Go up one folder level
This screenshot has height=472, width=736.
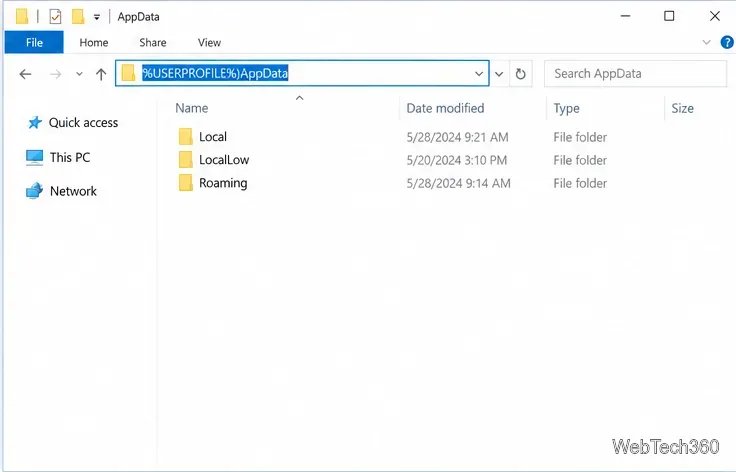(101, 74)
